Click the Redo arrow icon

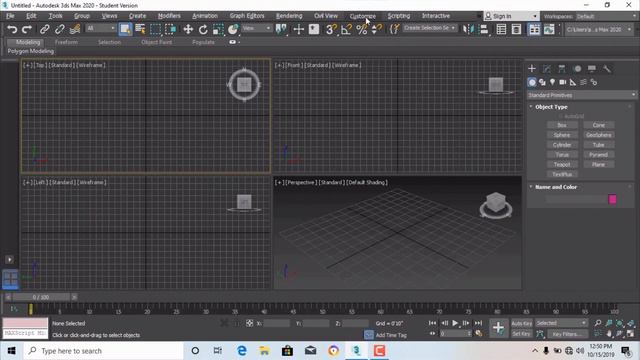click(x=27, y=29)
